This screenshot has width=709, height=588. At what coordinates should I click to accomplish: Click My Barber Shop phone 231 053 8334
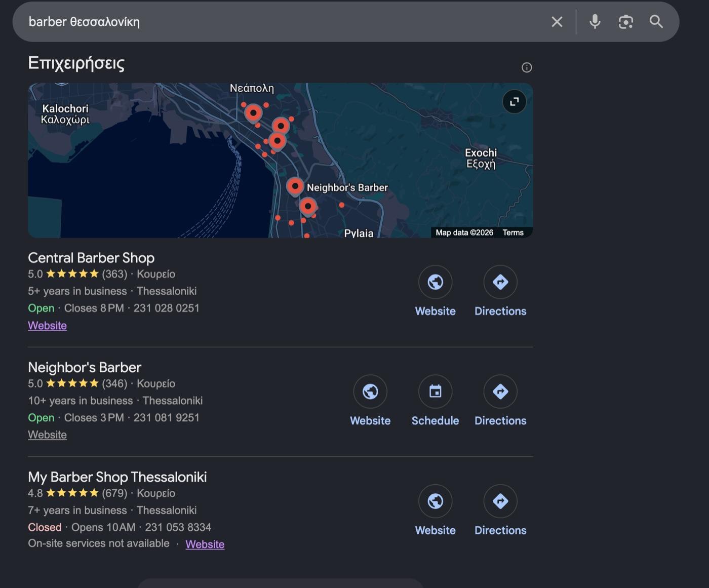coord(178,527)
